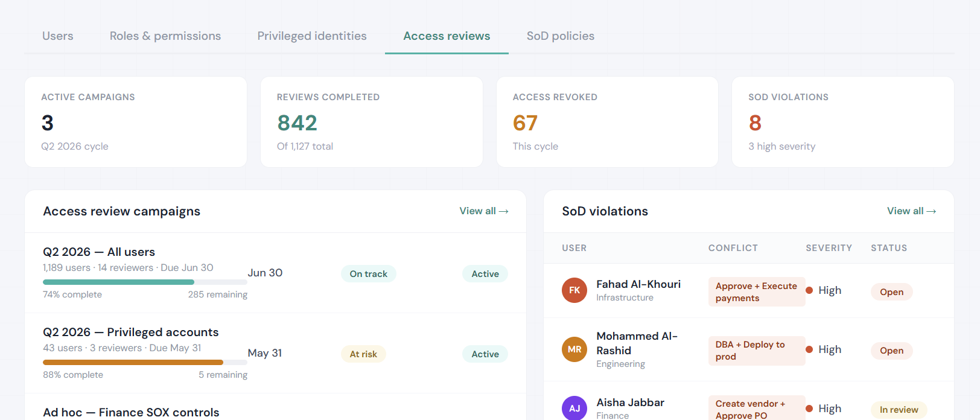Image resolution: width=980 pixels, height=420 pixels.
Task: Open Ad hoc — Finance SOX controls campaign
Action: pos(131,412)
